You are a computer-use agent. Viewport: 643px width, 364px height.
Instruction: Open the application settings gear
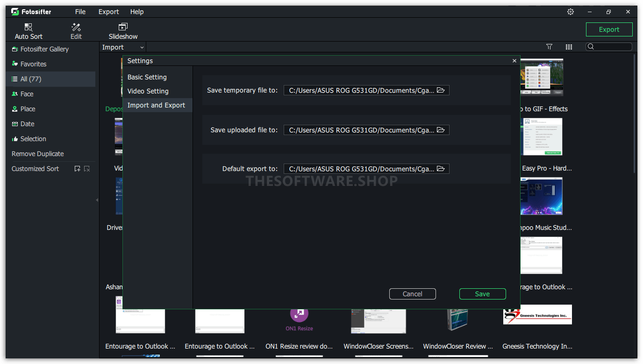(570, 11)
